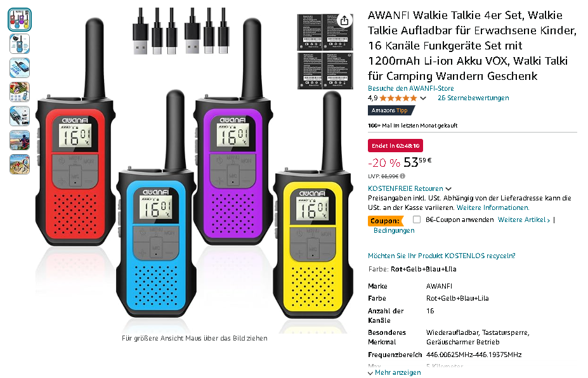This screenshot has width=588, height=378.
Task: Expand Mehr anzeigen product details
Action: point(395,372)
